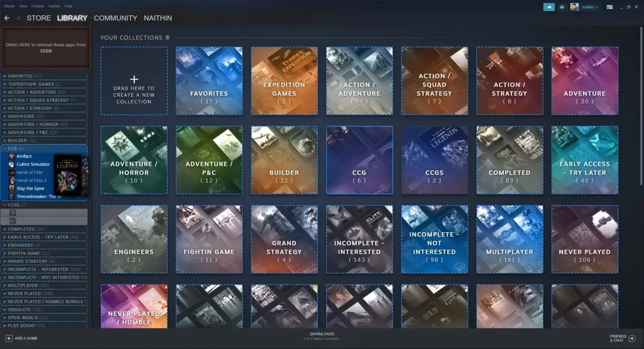644x349 pixels.
Task: Click the plus icon for Add a Game
Action: [9, 338]
